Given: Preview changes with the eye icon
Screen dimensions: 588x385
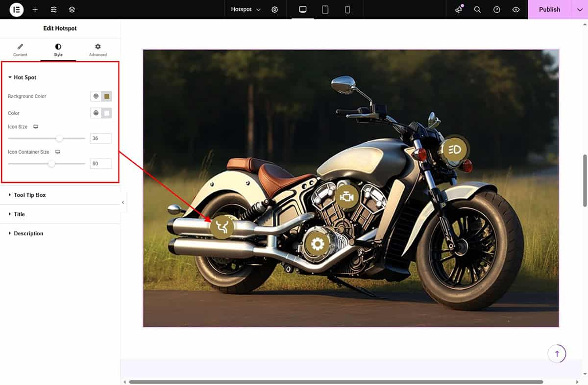Looking at the screenshot, I should pyautogui.click(x=516, y=9).
